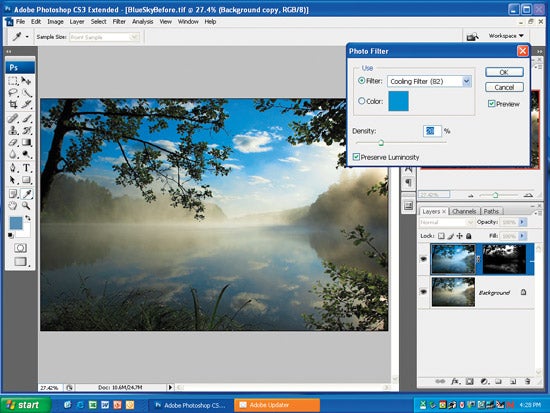Select the Crop tool
This screenshot has height=413, width=550.
coord(13,104)
